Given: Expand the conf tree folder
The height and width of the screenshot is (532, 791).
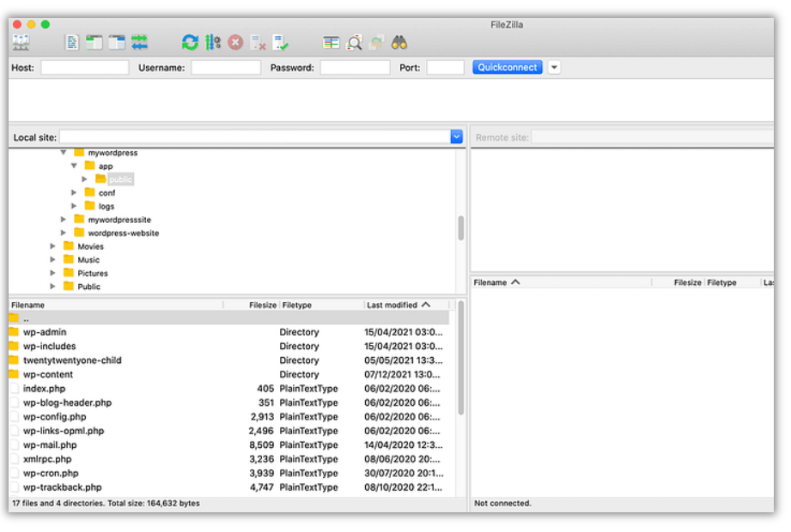Looking at the screenshot, I should [74, 192].
